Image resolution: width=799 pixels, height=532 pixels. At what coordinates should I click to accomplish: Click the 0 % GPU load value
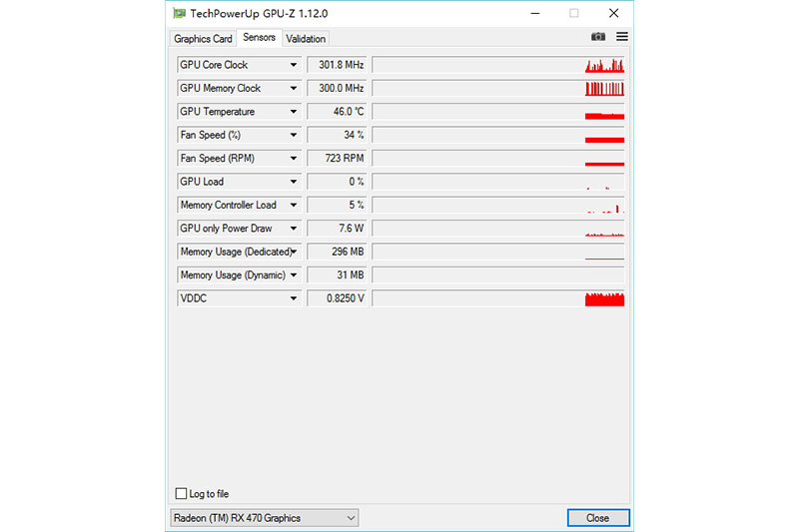(337, 182)
